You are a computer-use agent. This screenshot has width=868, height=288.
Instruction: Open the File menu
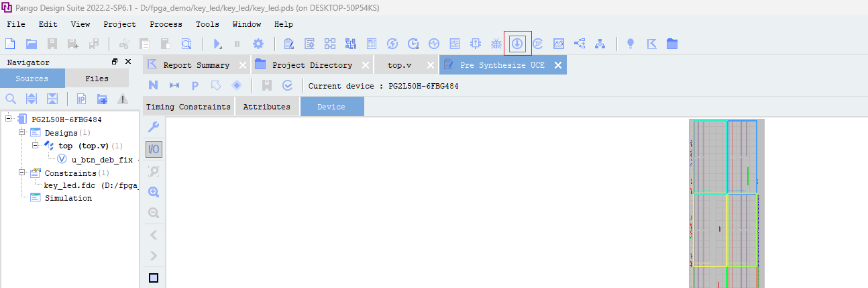tap(16, 24)
